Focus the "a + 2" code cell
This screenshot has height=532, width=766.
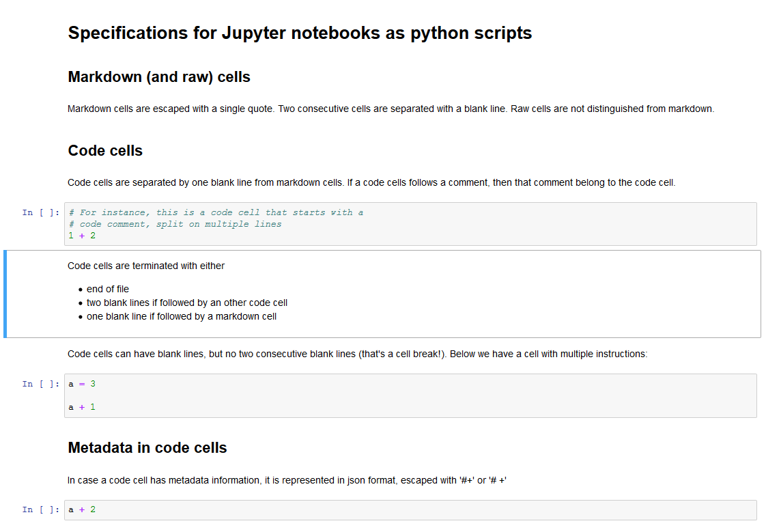tap(410, 509)
